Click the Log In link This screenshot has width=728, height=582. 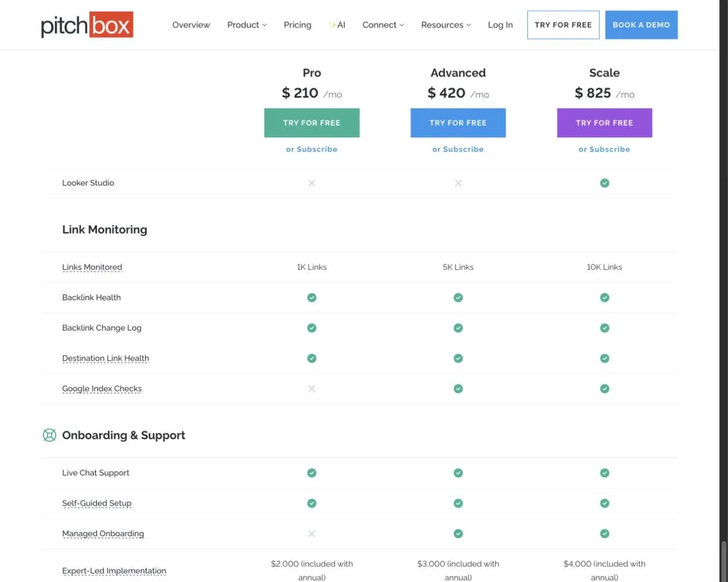click(x=500, y=25)
